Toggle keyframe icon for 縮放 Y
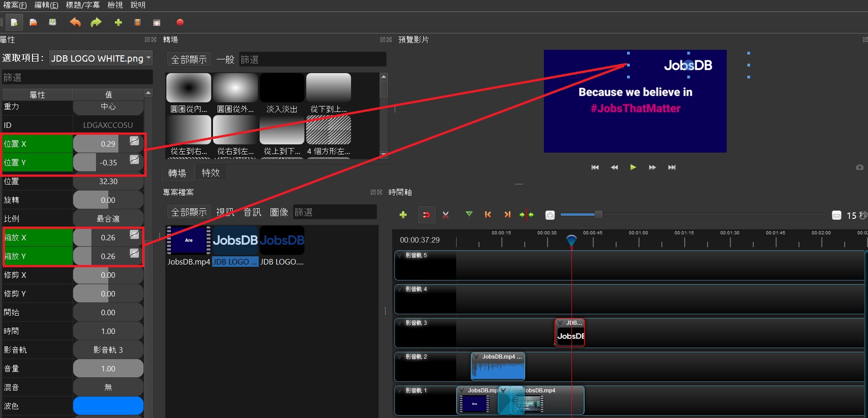Screen dimensions: 868x418 click(134, 253)
